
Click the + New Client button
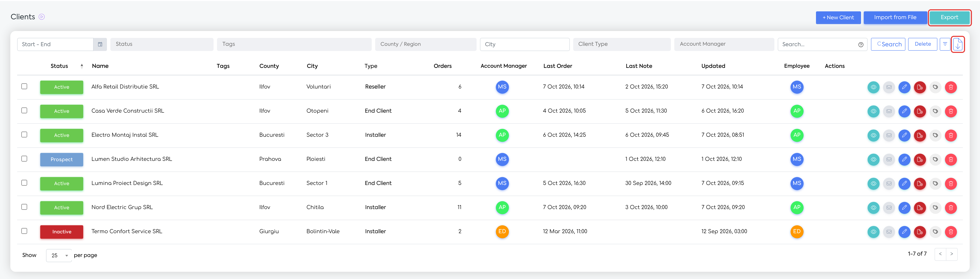pos(838,18)
